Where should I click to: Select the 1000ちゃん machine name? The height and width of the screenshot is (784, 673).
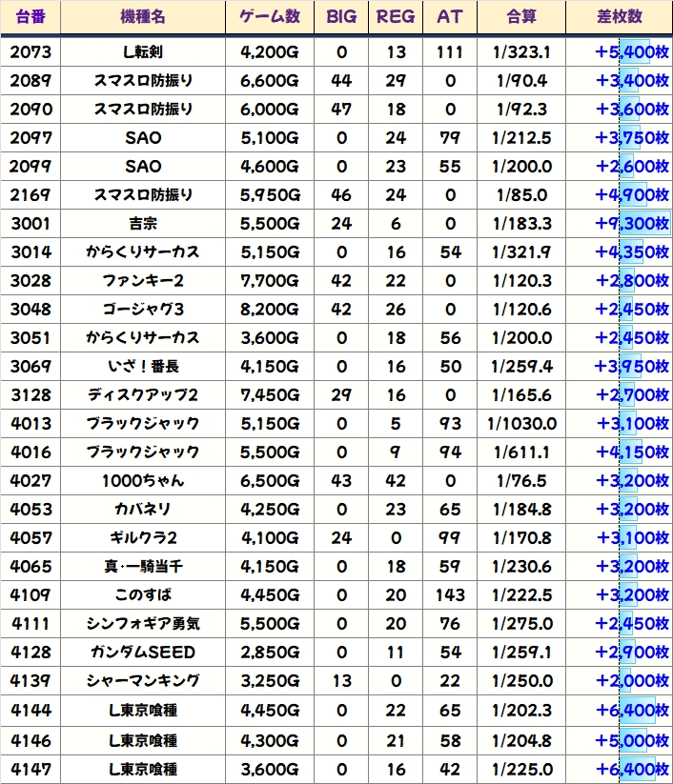[143, 480]
